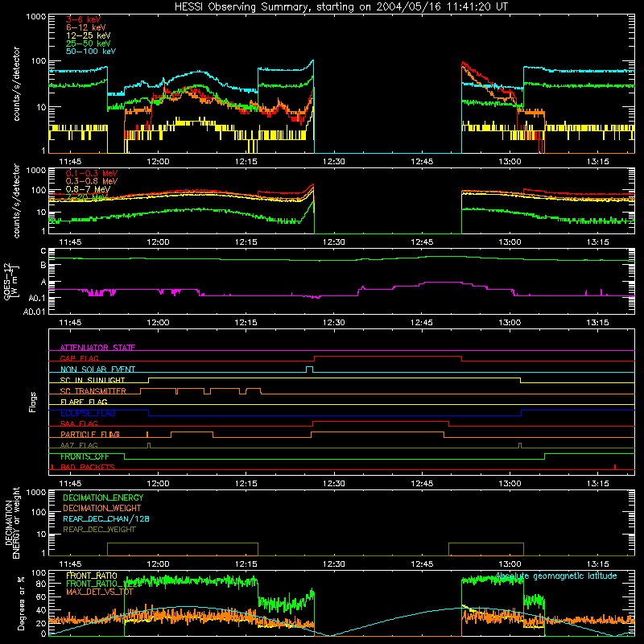Select the 0.1-0.3 MeV legend label

tap(92, 173)
